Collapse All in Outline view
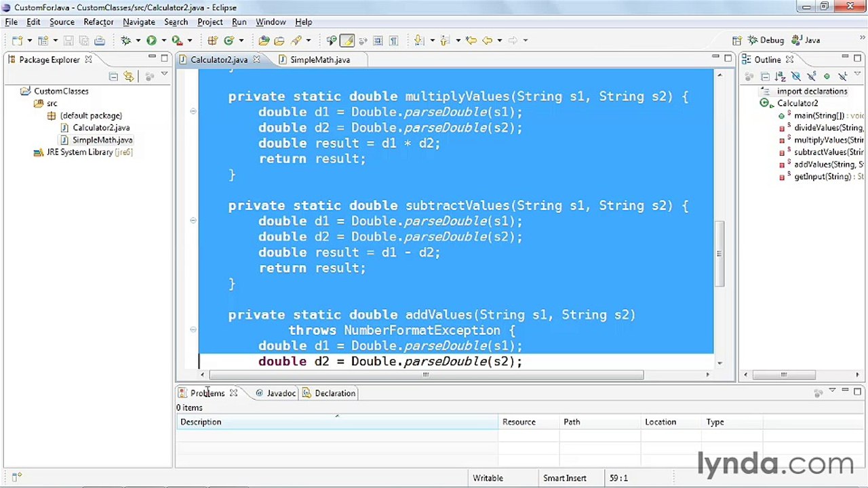868x488 pixels. [765, 77]
